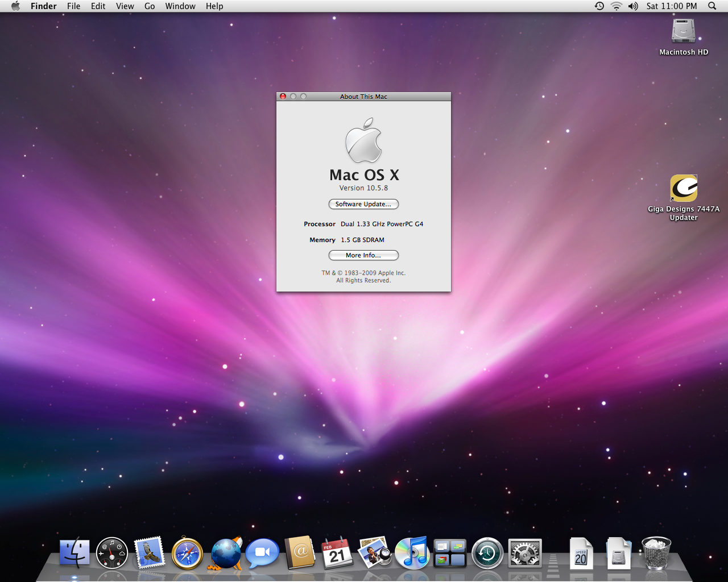
Task: Open the Go menu
Action: click(x=150, y=6)
